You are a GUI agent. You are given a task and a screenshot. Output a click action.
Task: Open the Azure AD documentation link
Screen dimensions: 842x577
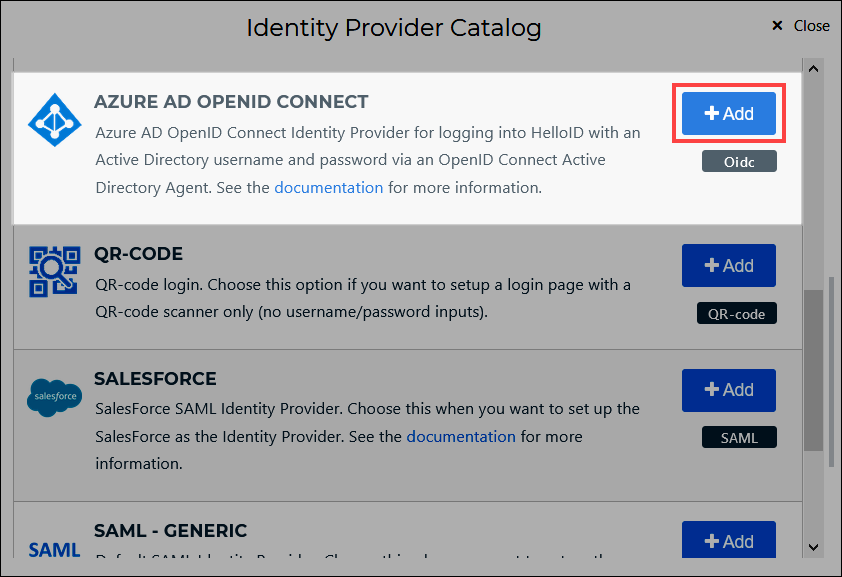329,187
